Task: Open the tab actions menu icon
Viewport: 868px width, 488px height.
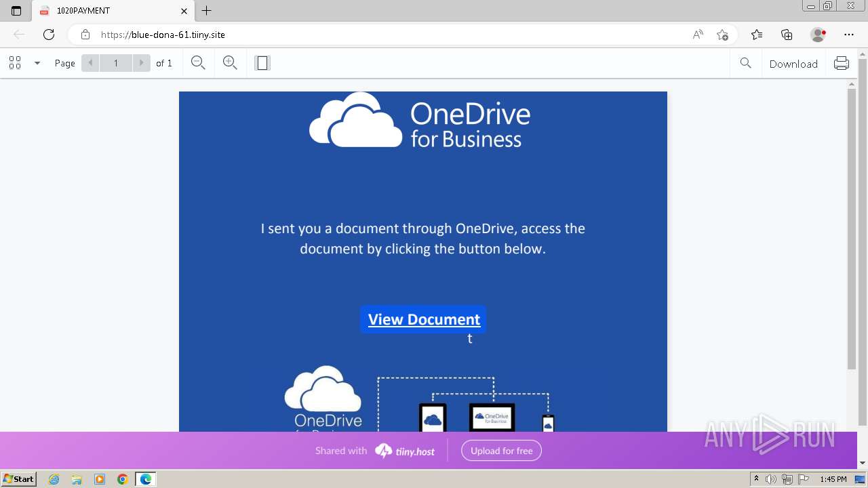Action: (16, 11)
